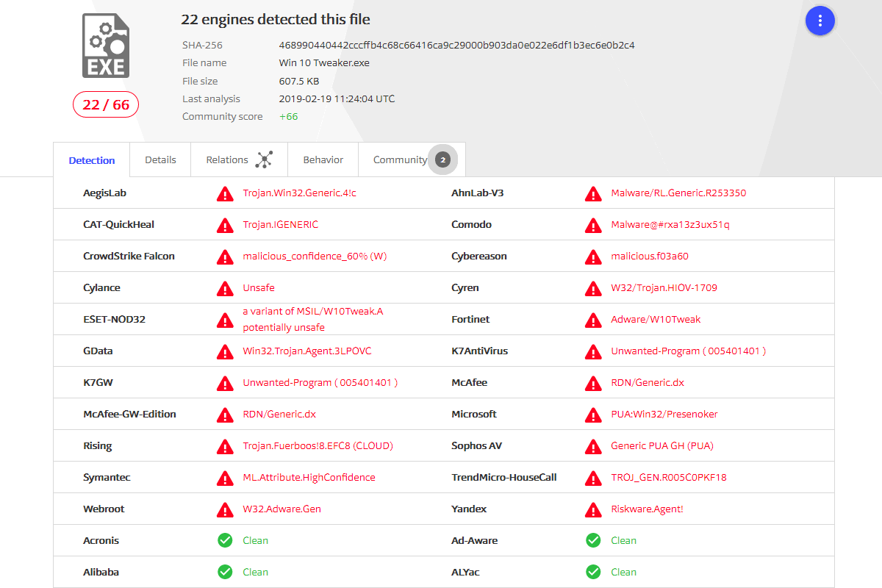
Task: Click warning icon for CAT-QuickHeal detection
Action: click(x=225, y=225)
